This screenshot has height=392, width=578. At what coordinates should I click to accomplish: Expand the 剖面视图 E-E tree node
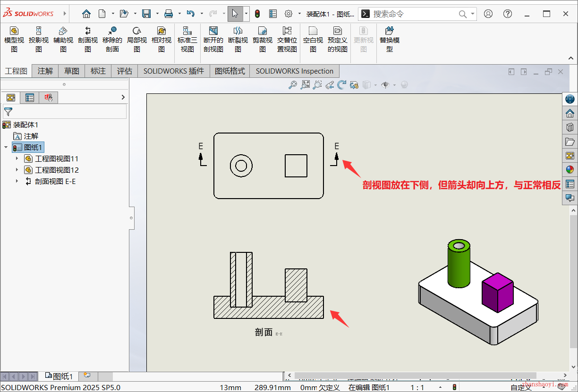pos(17,181)
